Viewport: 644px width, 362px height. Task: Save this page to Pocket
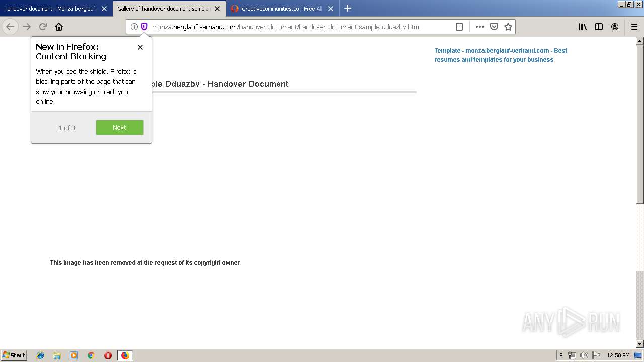point(494,27)
